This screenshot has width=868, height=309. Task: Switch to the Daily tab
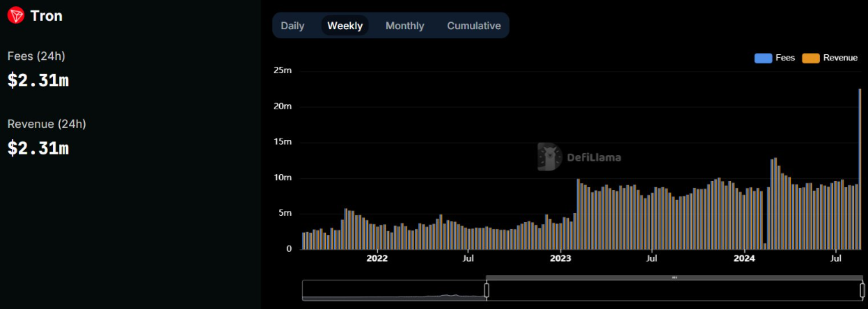(292, 26)
